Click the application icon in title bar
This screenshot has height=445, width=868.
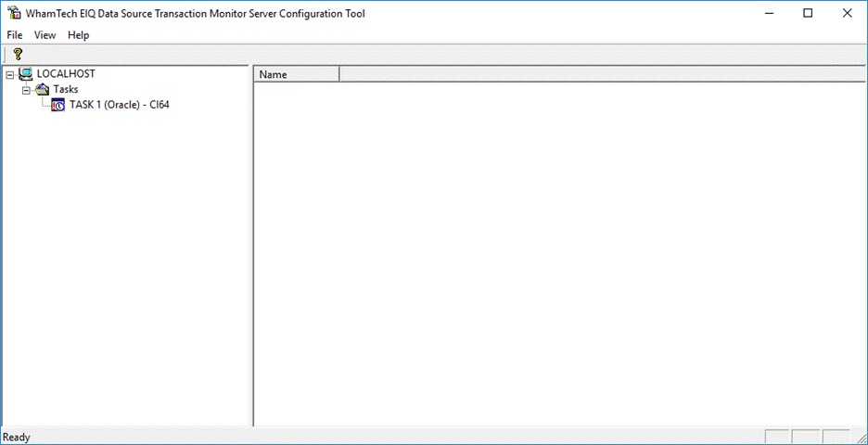click(x=15, y=13)
